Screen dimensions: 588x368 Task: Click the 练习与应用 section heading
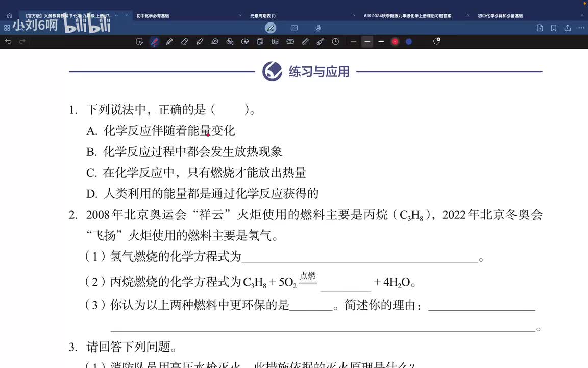tap(318, 72)
